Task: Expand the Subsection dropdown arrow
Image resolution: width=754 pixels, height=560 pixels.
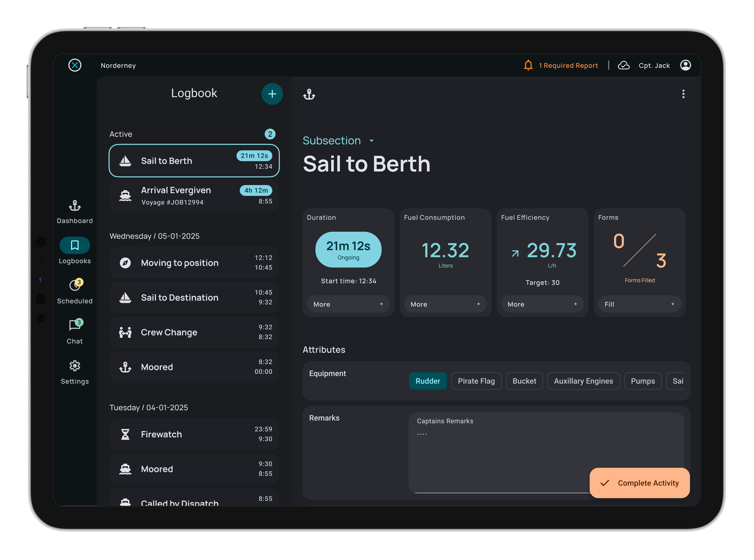Action: pyautogui.click(x=371, y=141)
